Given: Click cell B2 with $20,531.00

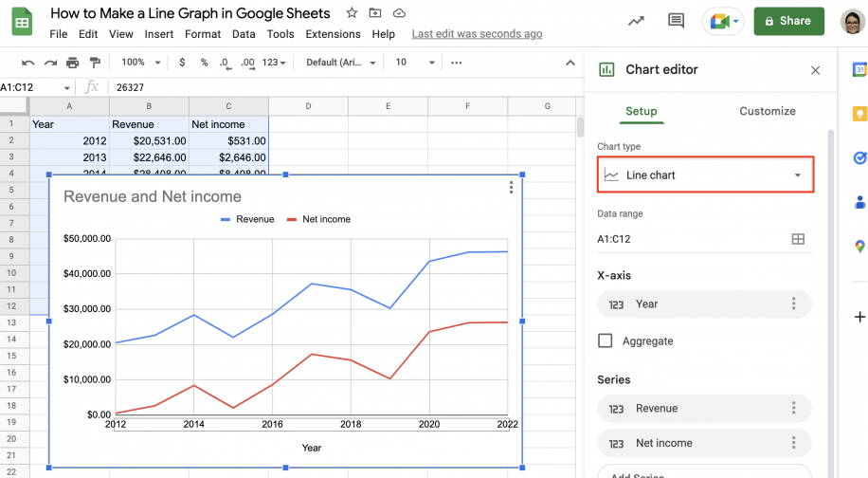Looking at the screenshot, I should [x=149, y=140].
